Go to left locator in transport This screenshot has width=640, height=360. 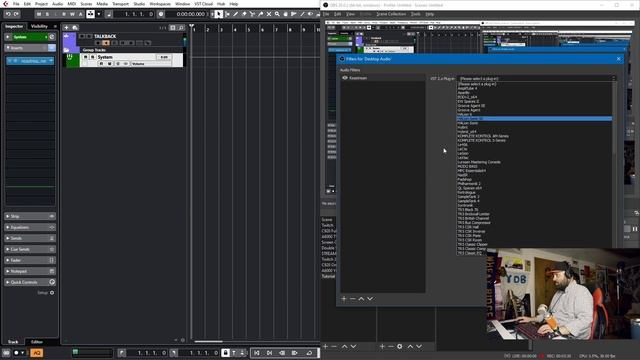(122, 353)
